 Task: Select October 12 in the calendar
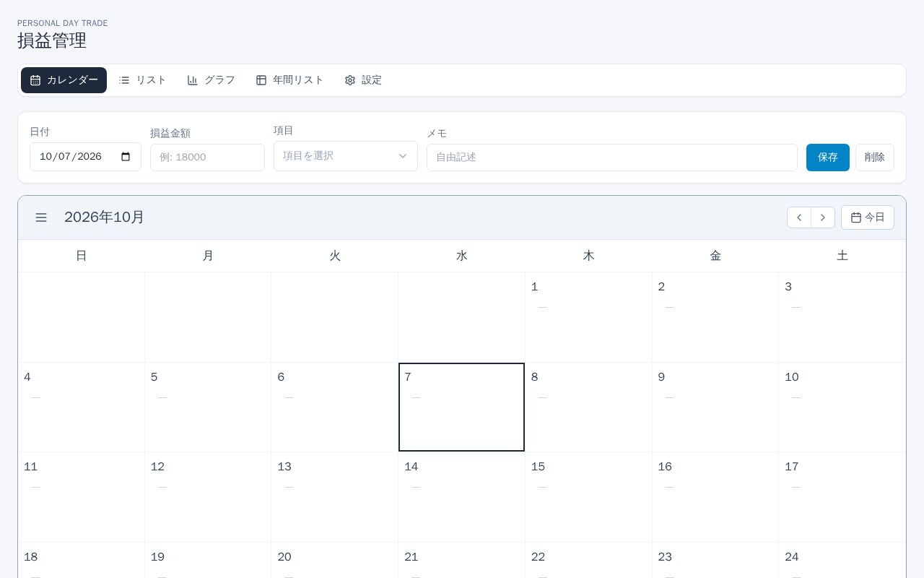tap(208, 497)
